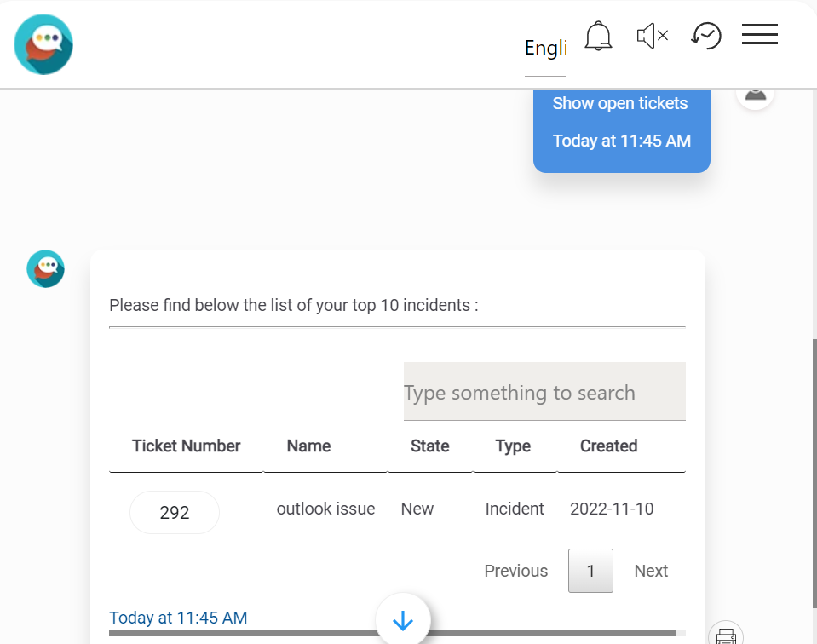Sort by Ticket Number column
The width and height of the screenshot is (817, 644).
pyautogui.click(x=186, y=446)
